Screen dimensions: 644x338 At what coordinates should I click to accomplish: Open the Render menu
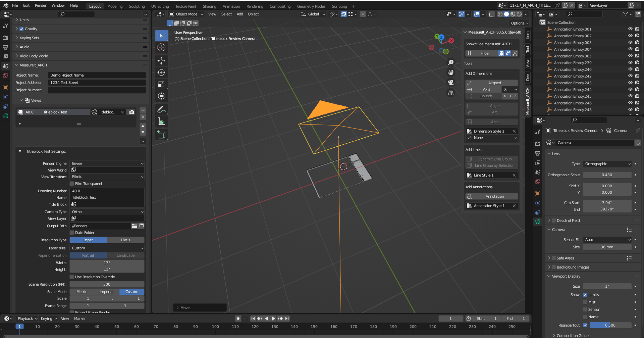point(41,5)
